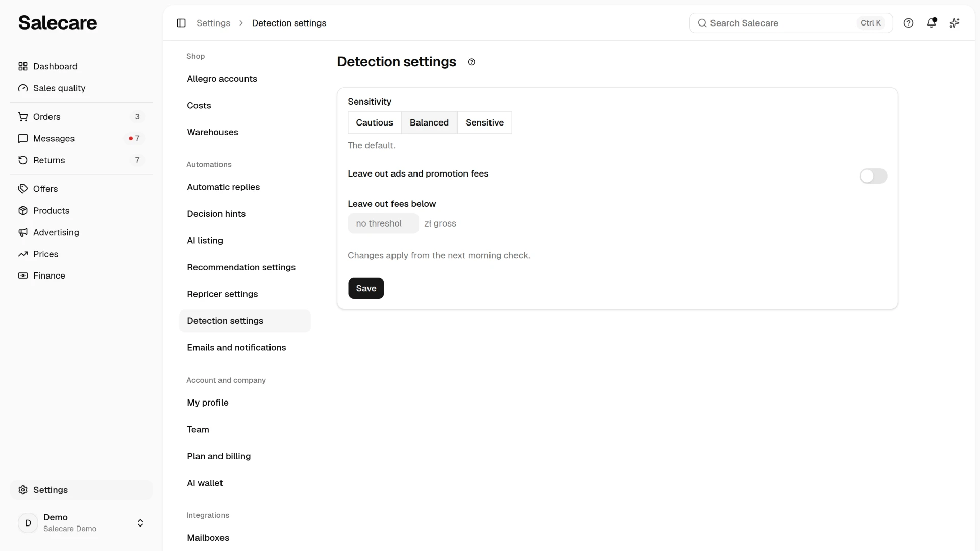980x551 pixels.
Task: Open the Finance section
Action: coord(82,275)
